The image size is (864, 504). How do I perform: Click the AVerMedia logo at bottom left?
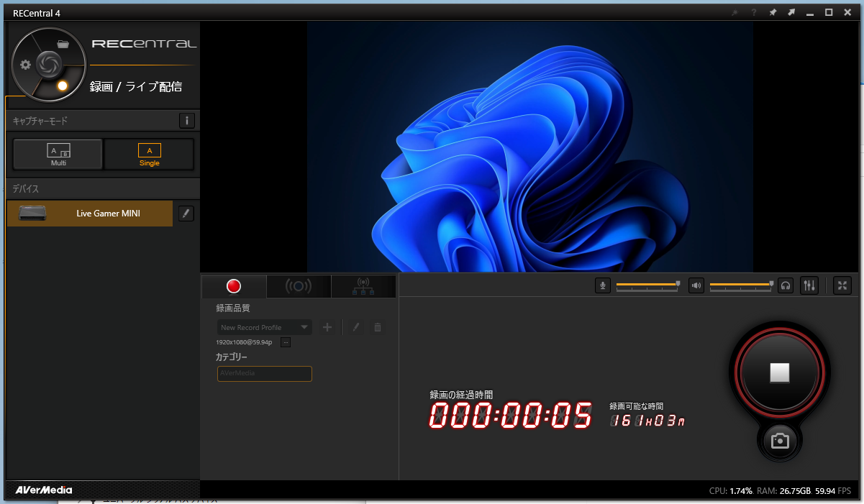44,490
